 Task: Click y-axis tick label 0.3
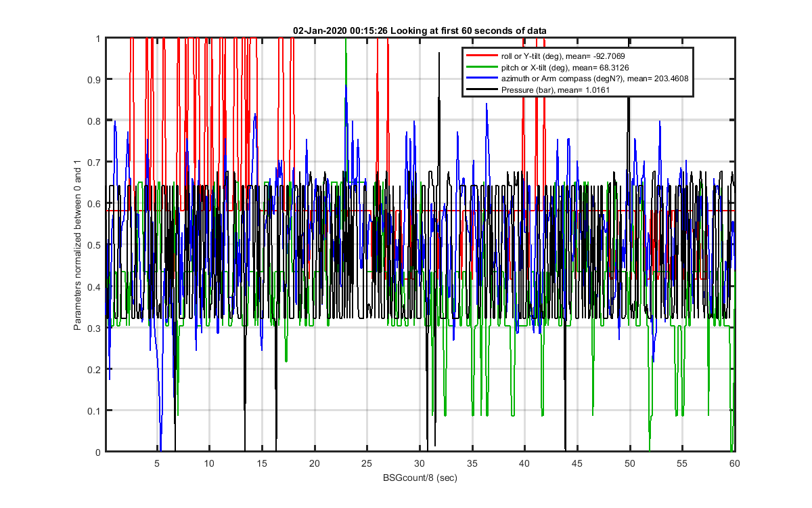[x=94, y=328]
